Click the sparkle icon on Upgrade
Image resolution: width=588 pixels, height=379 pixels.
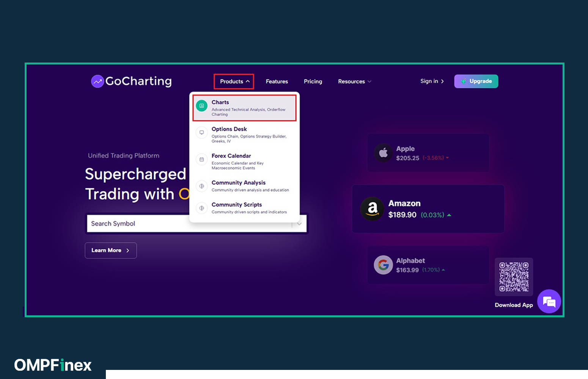463,81
